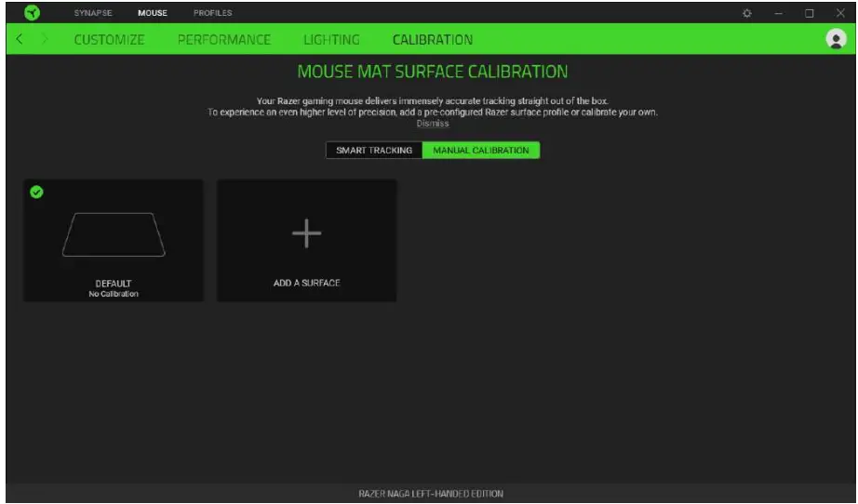Maximize the Synapse window
858x504 pixels.
[x=810, y=13]
